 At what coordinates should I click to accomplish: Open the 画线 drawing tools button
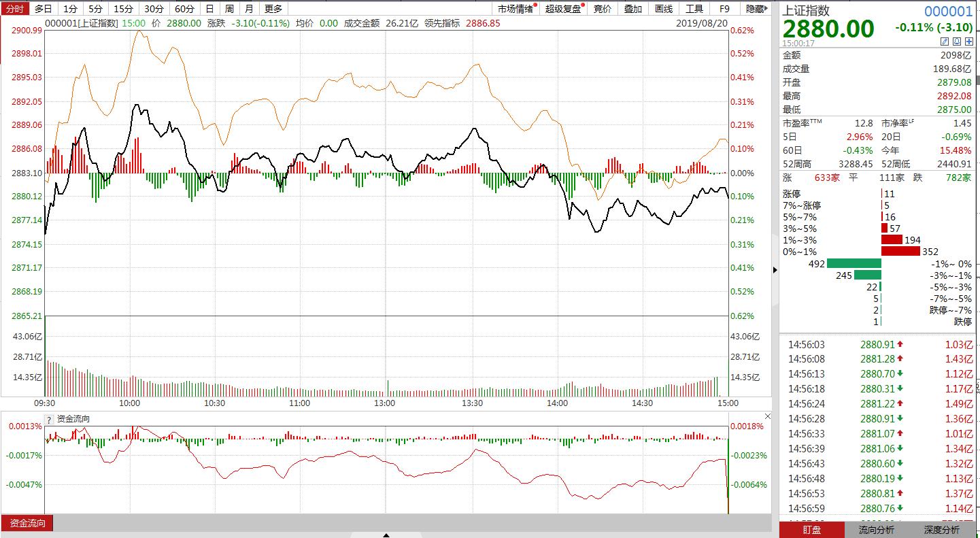[664, 9]
